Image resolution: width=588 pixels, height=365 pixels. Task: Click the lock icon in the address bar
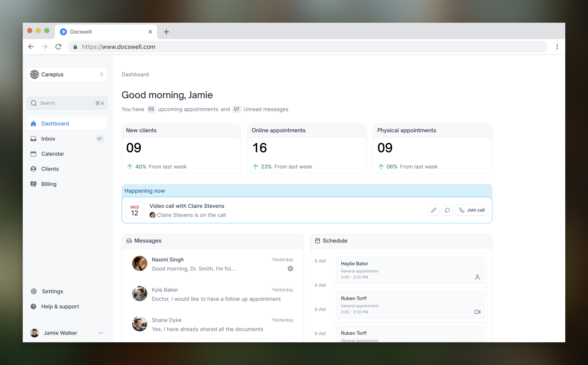point(75,47)
